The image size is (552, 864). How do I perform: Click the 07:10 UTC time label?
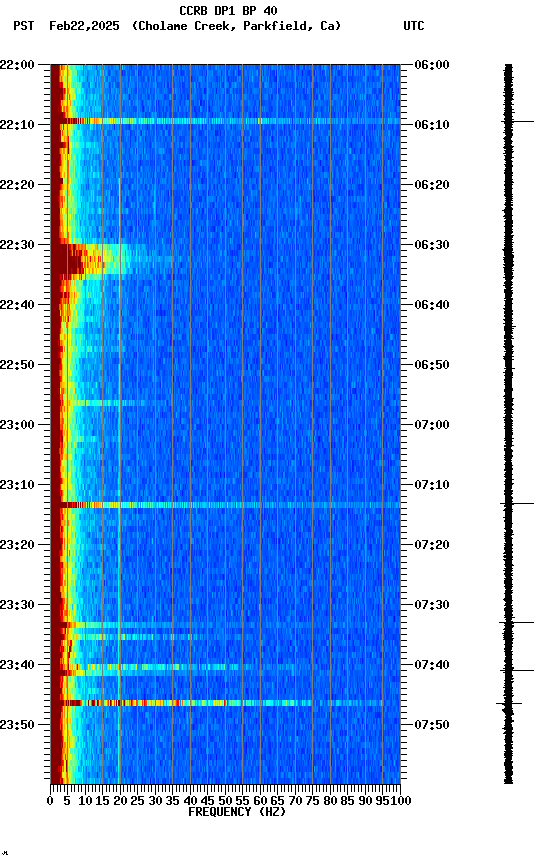click(x=432, y=485)
